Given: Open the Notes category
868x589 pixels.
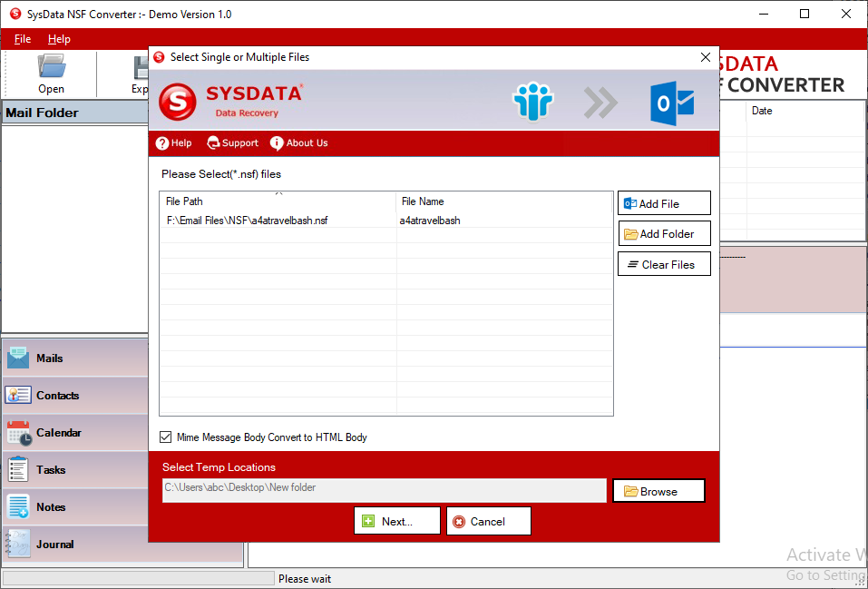Looking at the screenshot, I should click(75, 506).
